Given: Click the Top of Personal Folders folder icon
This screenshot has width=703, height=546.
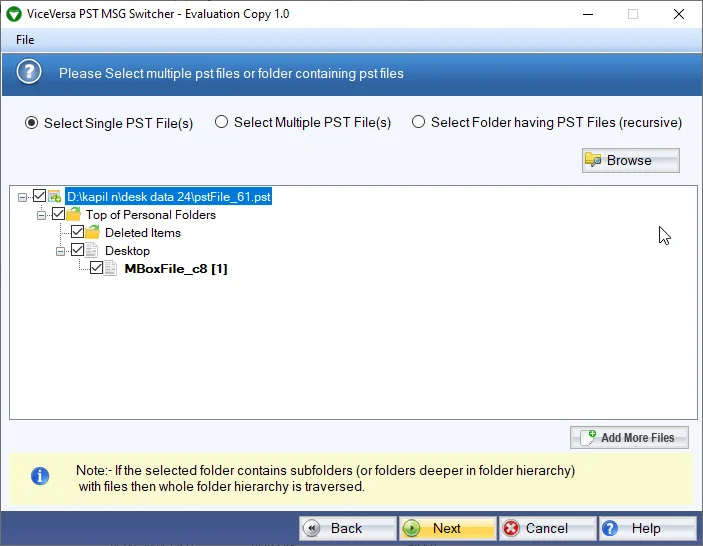Looking at the screenshot, I should 74,214.
